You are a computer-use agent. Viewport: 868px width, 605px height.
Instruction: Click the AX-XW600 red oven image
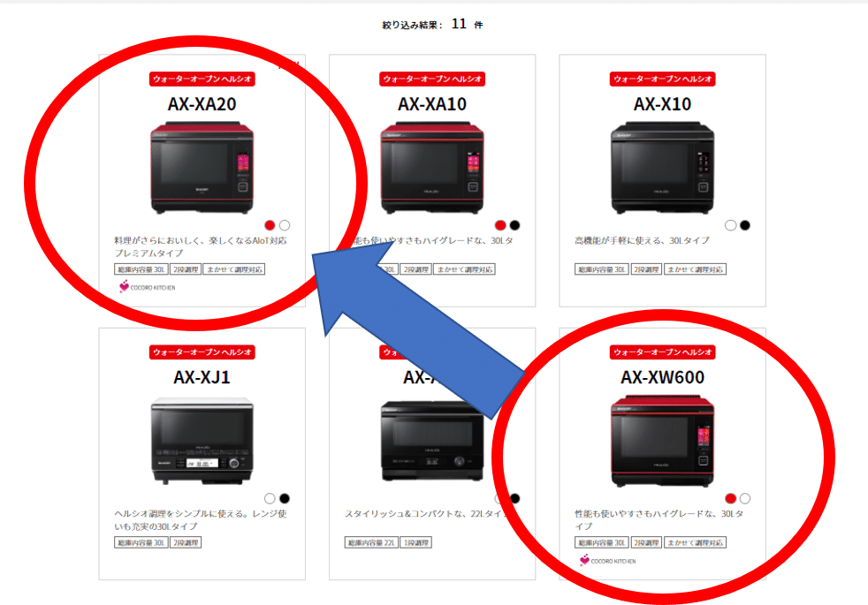coord(663,441)
